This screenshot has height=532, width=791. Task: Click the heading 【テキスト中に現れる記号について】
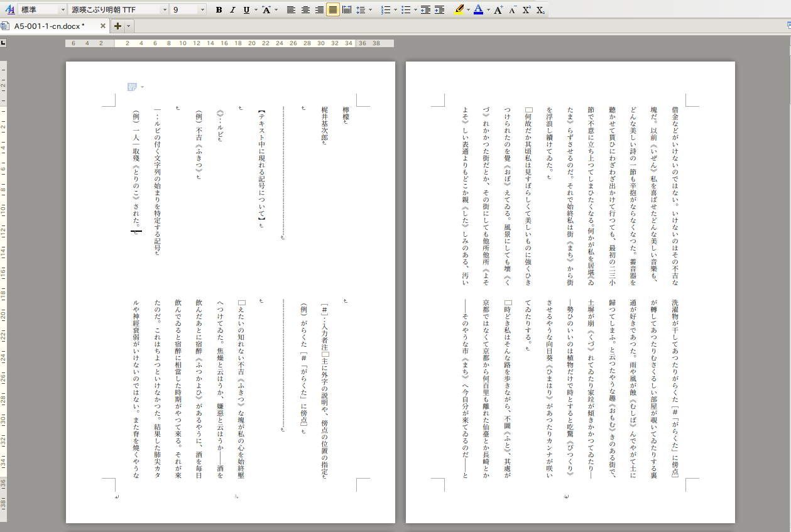tap(262, 165)
